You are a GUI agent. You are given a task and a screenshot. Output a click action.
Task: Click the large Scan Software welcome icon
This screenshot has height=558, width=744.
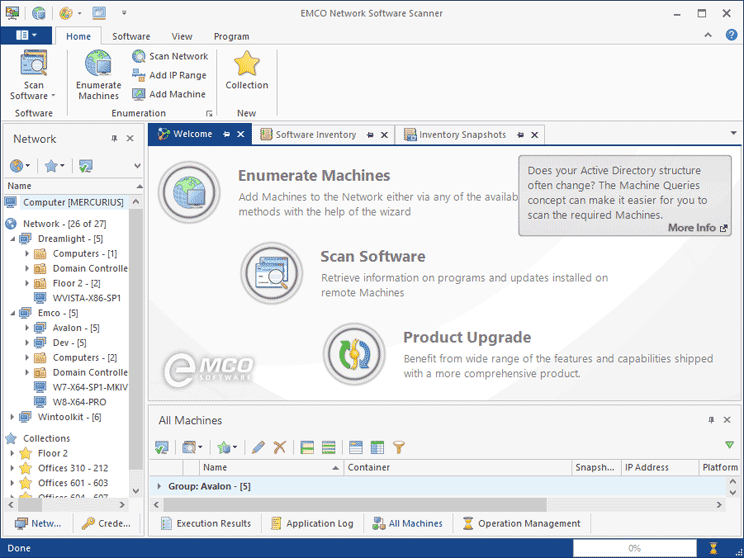pyautogui.click(x=271, y=273)
